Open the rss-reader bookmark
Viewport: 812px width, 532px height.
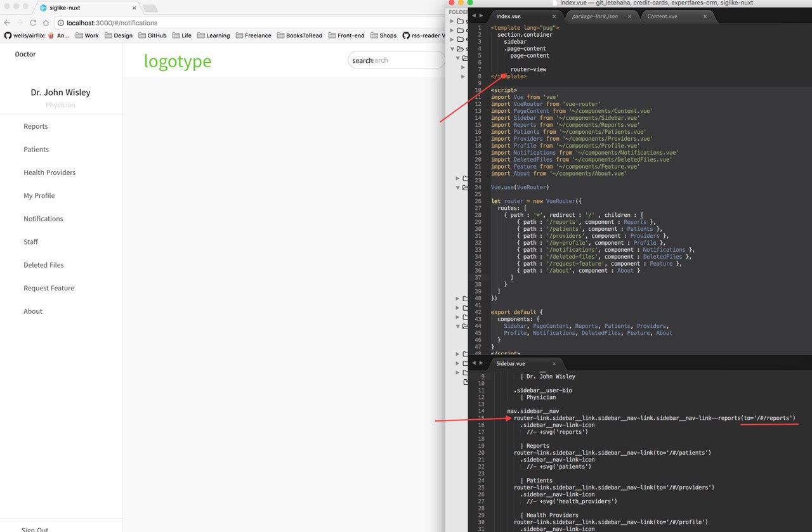424,36
